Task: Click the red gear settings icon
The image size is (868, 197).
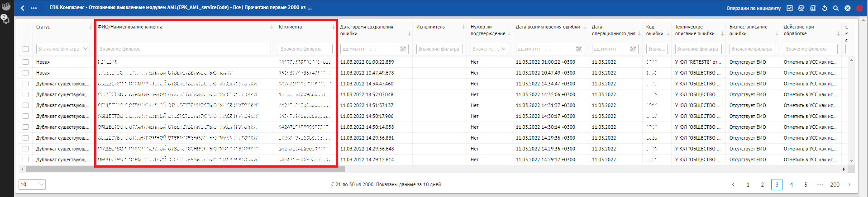Action: click(859, 8)
